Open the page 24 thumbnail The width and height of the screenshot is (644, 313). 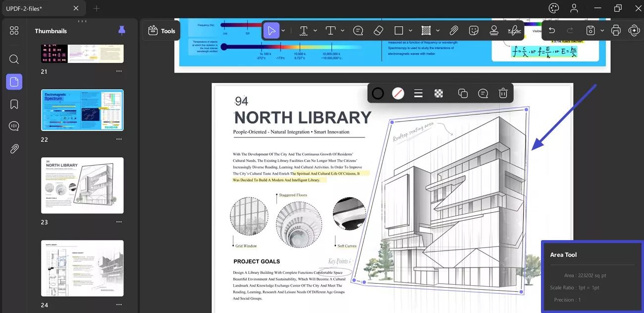[x=82, y=268]
